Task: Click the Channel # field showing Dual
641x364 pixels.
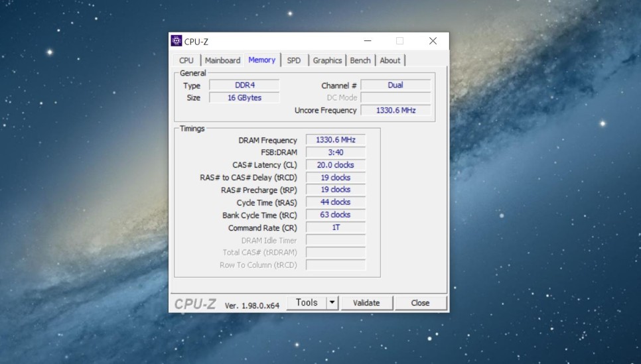Action: click(395, 85)
